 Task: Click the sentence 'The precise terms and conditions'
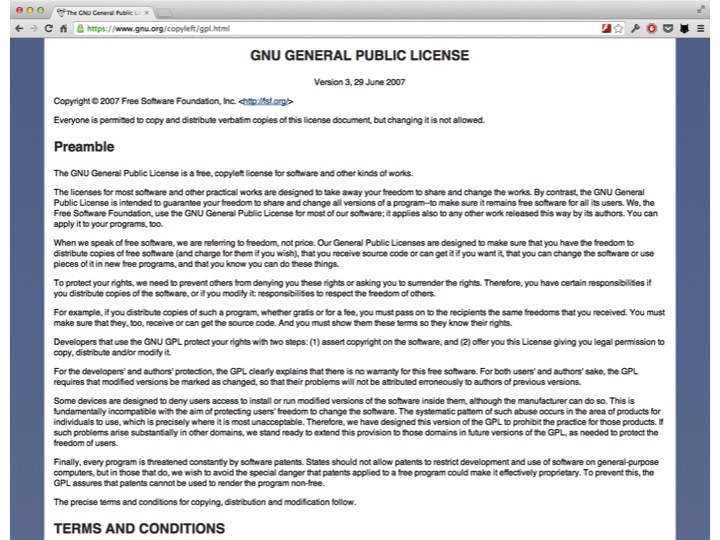[205, 502]
